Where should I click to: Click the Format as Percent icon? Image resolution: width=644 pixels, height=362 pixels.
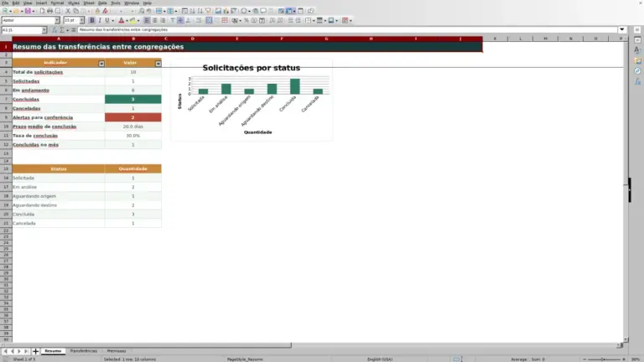(246, 20)
